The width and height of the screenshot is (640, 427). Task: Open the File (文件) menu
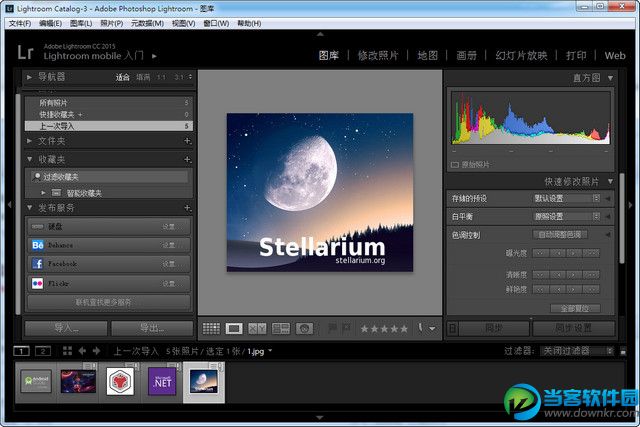point(20,23)
